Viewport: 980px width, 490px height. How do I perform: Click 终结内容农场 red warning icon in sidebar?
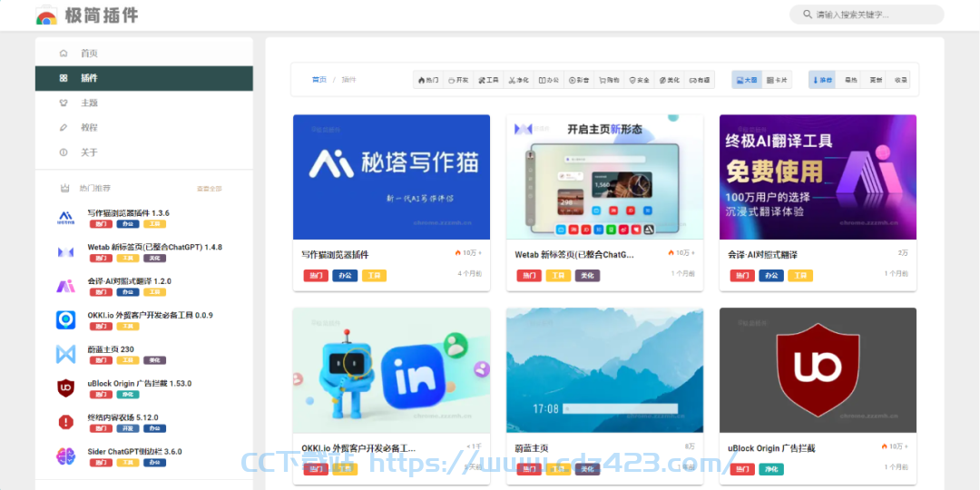point(65,423)
